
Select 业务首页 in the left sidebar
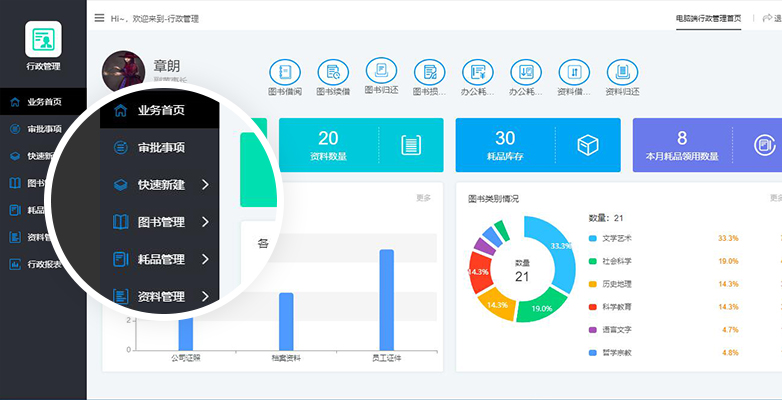pyautogui.click(x=43, y=102)
